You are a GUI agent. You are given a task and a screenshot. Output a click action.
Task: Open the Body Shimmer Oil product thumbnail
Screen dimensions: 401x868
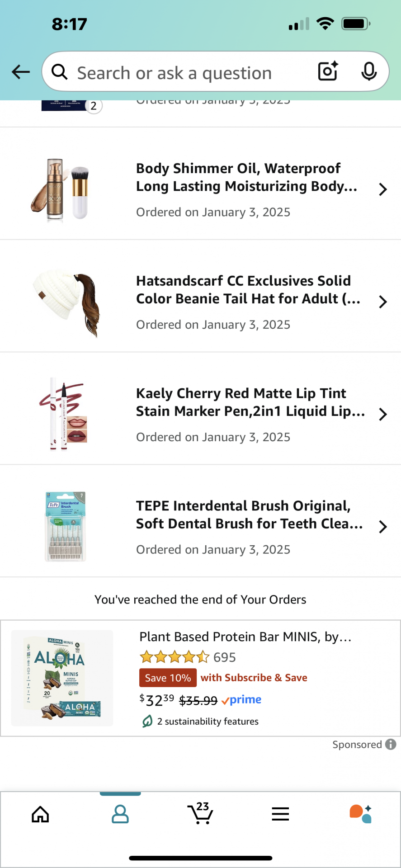pyautogui.click(x=61, y=190)
